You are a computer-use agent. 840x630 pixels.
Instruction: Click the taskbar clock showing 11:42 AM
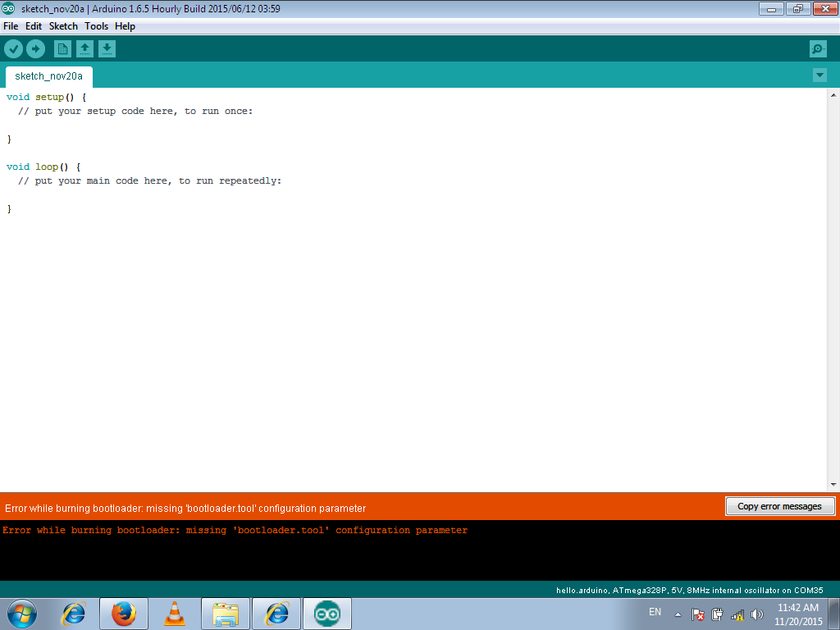coord(798,614)
